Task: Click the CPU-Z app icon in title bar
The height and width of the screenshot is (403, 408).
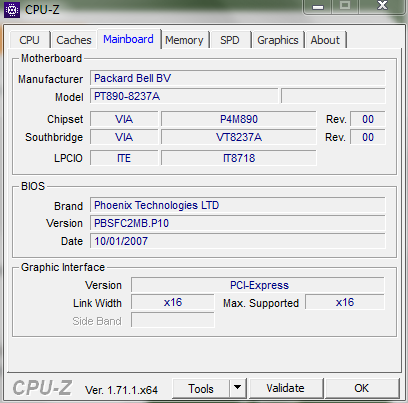Action: point(12,10)
